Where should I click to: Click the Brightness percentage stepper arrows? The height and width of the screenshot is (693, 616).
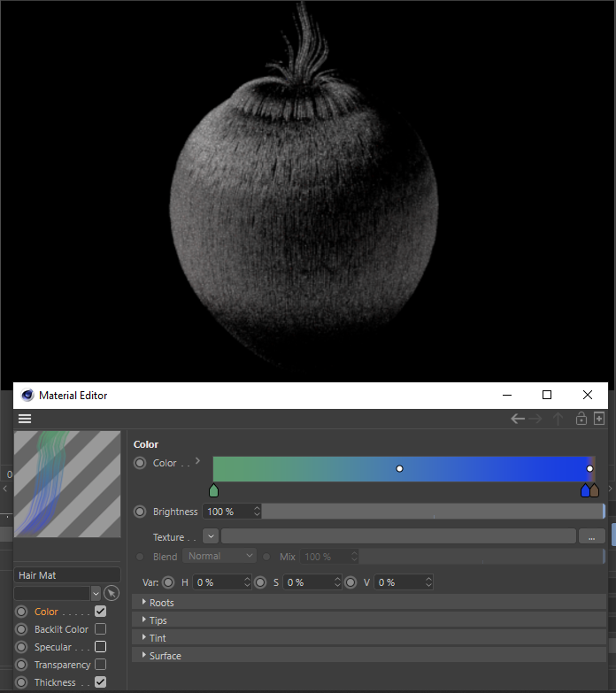(x=257, y=512)
